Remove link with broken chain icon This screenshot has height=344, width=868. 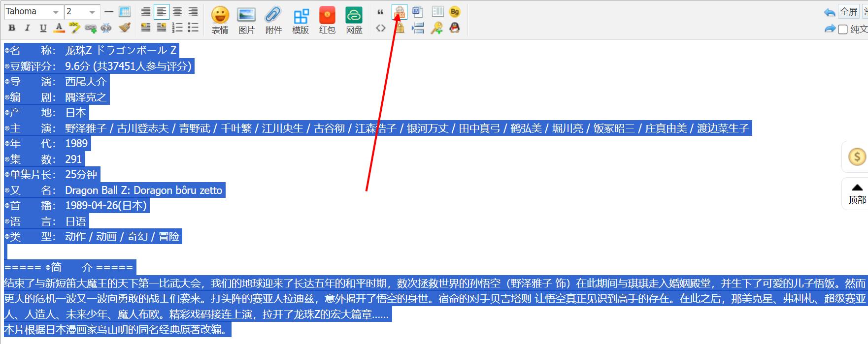pyautogui.click(x=106, y=28)
